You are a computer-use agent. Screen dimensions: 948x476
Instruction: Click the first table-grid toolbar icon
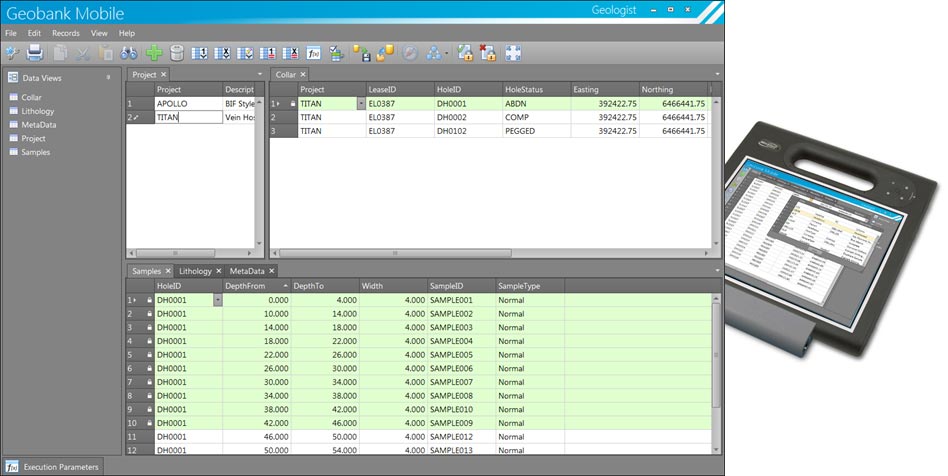pos(200,53)
